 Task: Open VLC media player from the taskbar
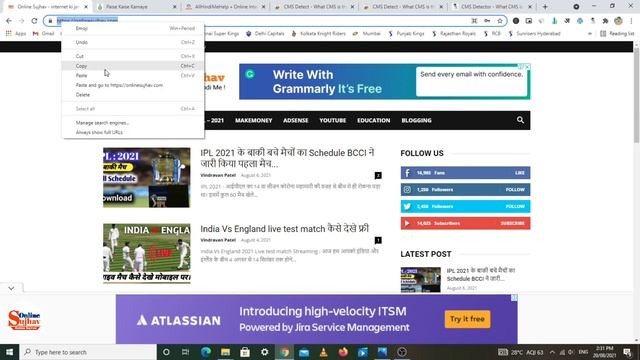[x=323, y=352]
